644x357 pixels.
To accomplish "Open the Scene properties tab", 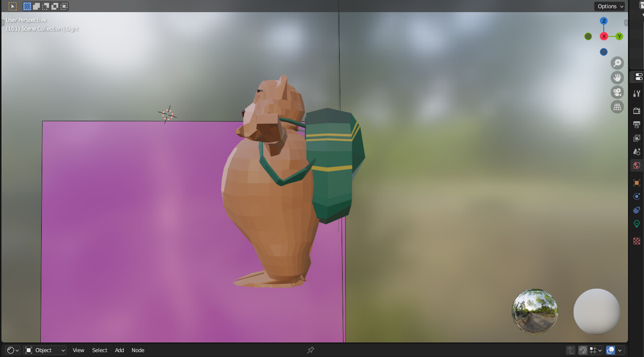I will click(637, 152).
